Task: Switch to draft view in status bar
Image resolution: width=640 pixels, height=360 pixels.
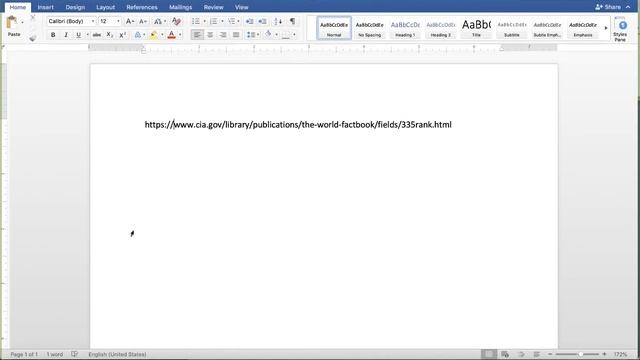Action: tap(537, 354)
